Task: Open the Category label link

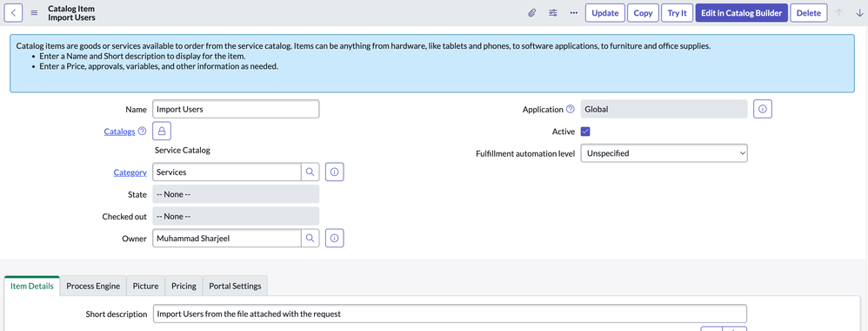Action: click(x=130, y=172)
